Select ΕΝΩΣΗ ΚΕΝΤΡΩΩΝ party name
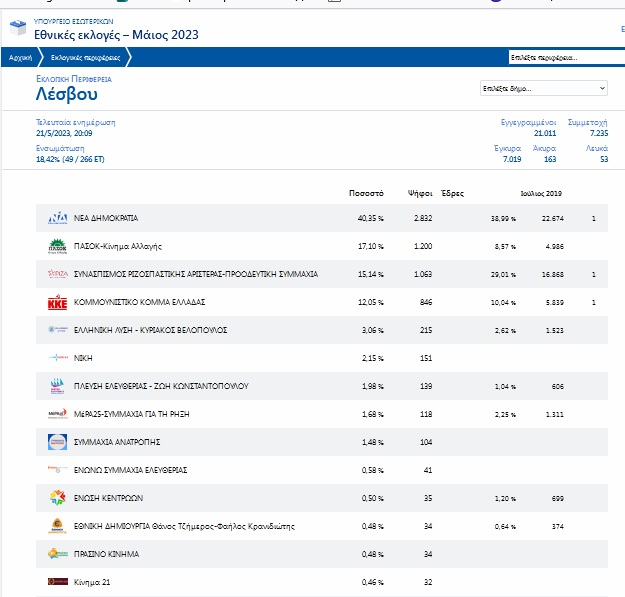625x597 pixels. (108, 498)
